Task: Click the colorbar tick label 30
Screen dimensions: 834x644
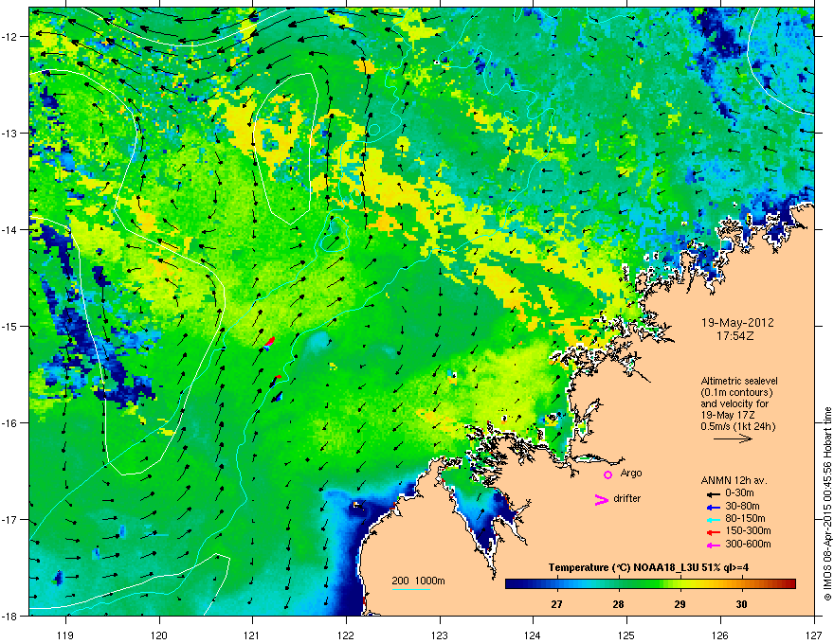Action: click(x=741, y=604)
